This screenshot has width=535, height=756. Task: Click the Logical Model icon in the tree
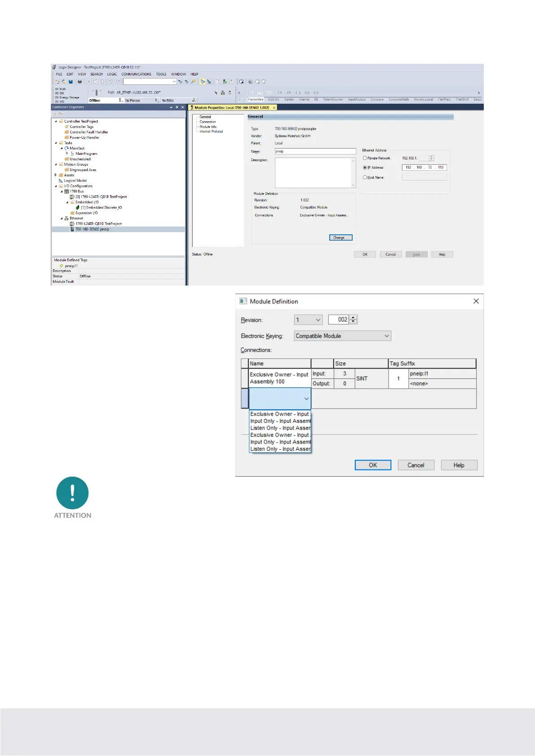61,180
